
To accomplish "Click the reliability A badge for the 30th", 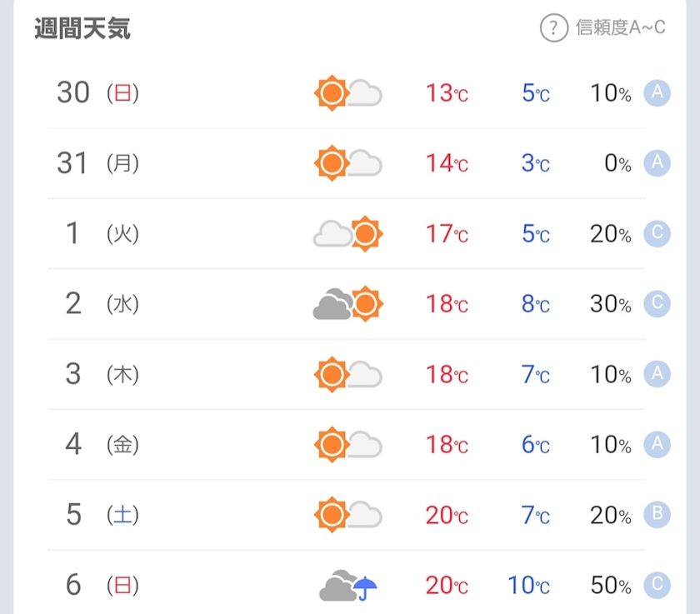I will [x=657, y=92].
